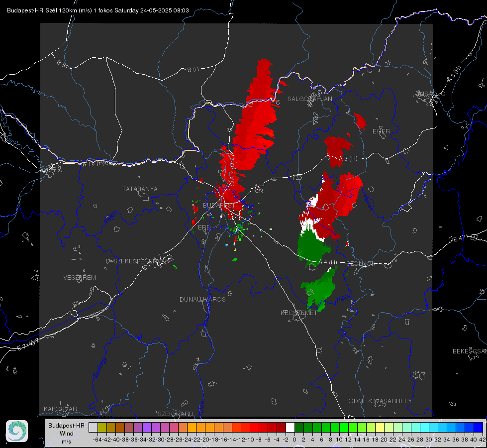The height and width of the screenshot is (448, 487).
Task: Pick the brown swatch between -40 and -38
Action: 120,427
